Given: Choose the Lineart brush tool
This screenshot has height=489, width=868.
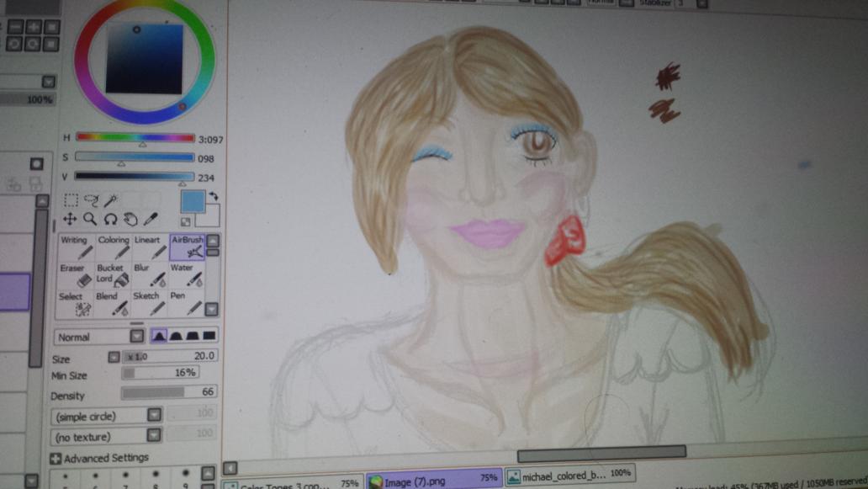Looking at the screenshot, I should tap(150, 247).
